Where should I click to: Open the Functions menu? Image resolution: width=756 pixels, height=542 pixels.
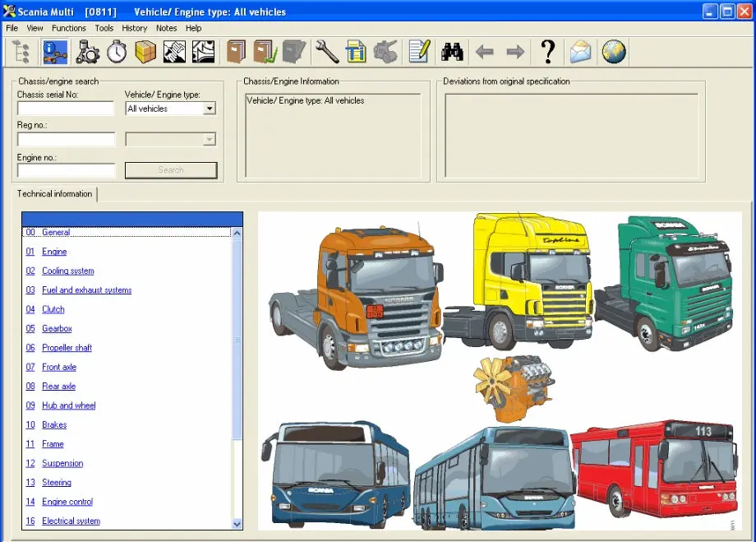pos(69,28)
